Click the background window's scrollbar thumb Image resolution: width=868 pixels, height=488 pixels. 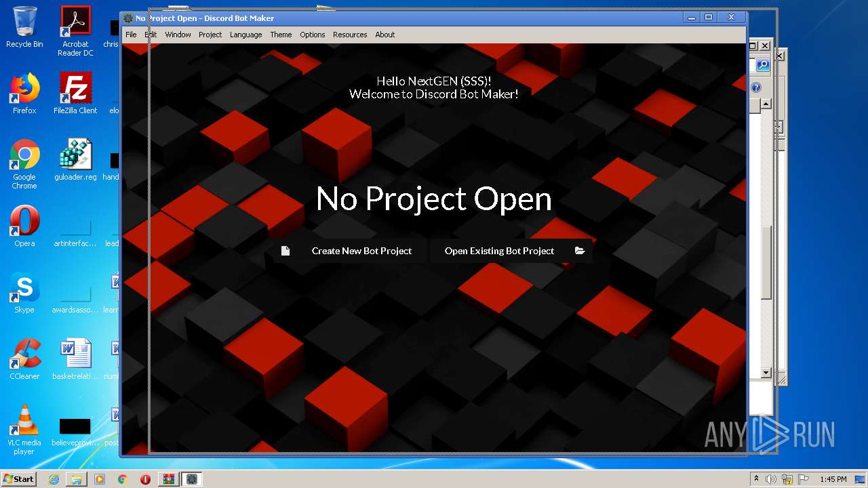point(766,262)
